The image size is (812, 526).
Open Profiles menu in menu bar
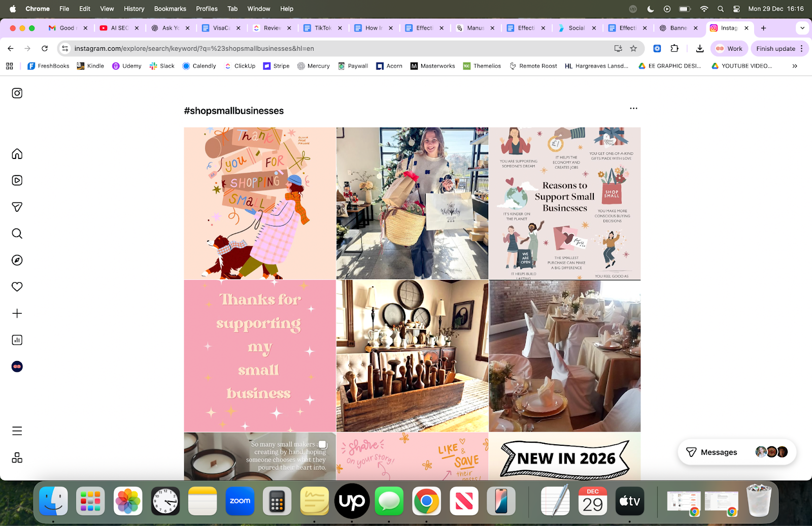tap(207, 9)
